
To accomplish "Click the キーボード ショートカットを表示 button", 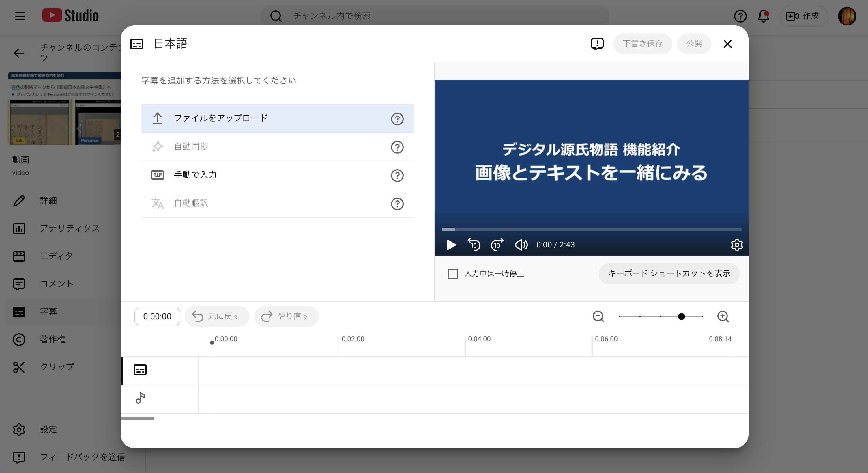I will [x=669, y=274].
